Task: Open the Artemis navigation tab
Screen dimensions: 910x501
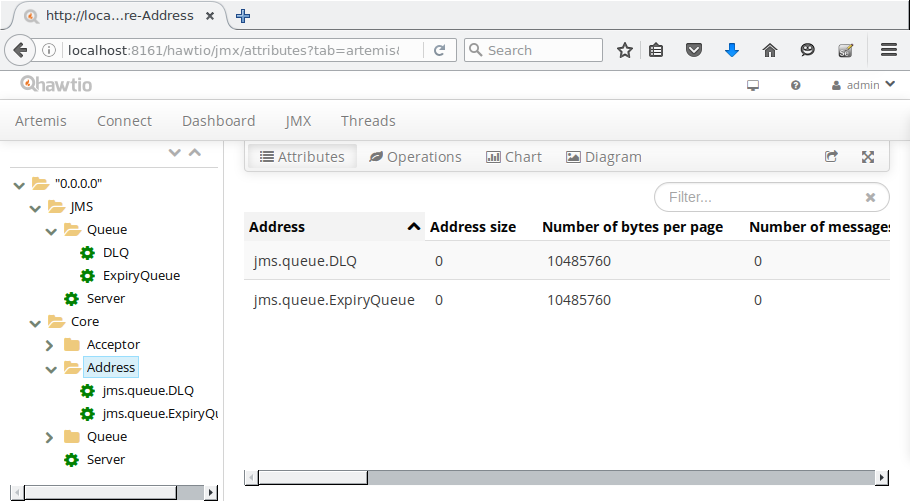Action: (41, 121)
